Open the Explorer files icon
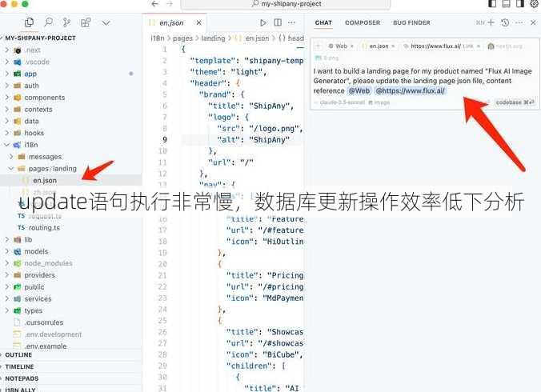 coord(30,22)
